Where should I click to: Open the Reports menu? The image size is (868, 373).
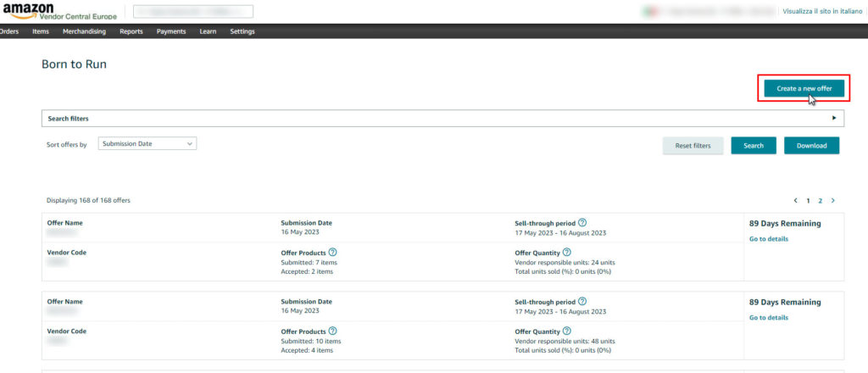tap(131, 31)
